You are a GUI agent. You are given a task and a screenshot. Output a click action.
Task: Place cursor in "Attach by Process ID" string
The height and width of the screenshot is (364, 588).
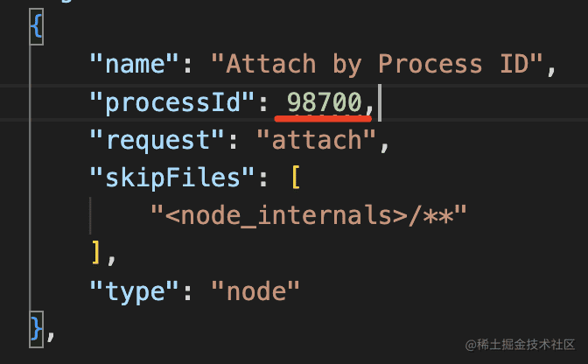[x=377, y=64]
